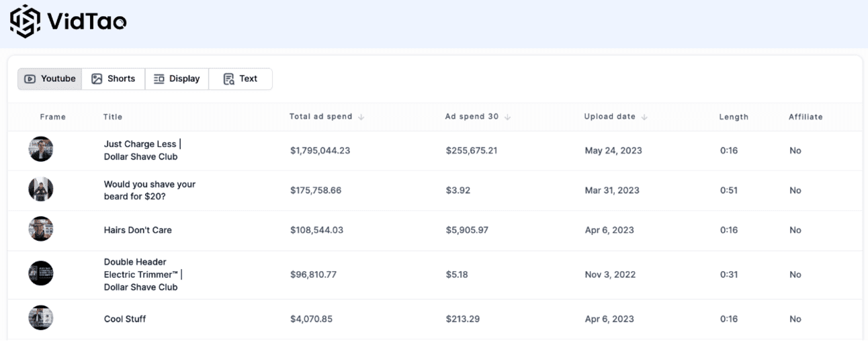Image resolution: width=868 pixels, height=343 pixels.
Task: Click the Length column header
Action: (x=734, y=117)
